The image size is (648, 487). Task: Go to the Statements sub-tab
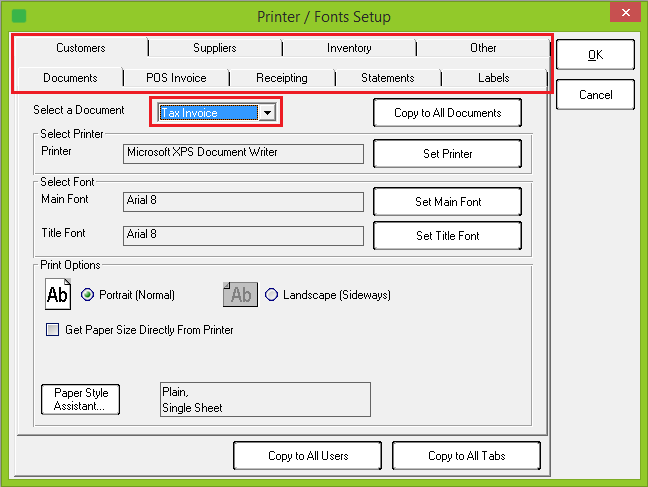(388, 78)
